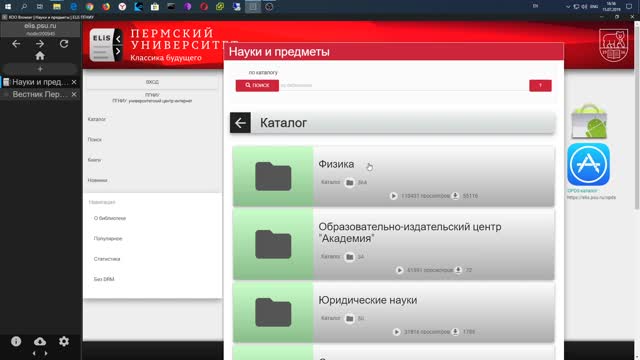This screenshot has width=640, height=360.
Task: Open the 'Физика' catalog title
Action: point(336,164)
